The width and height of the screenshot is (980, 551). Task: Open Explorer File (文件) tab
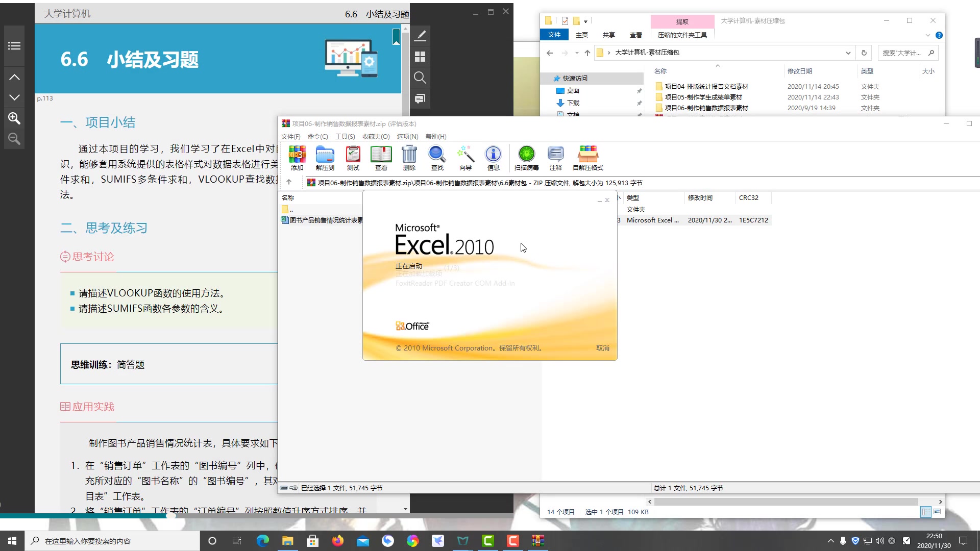554,35
